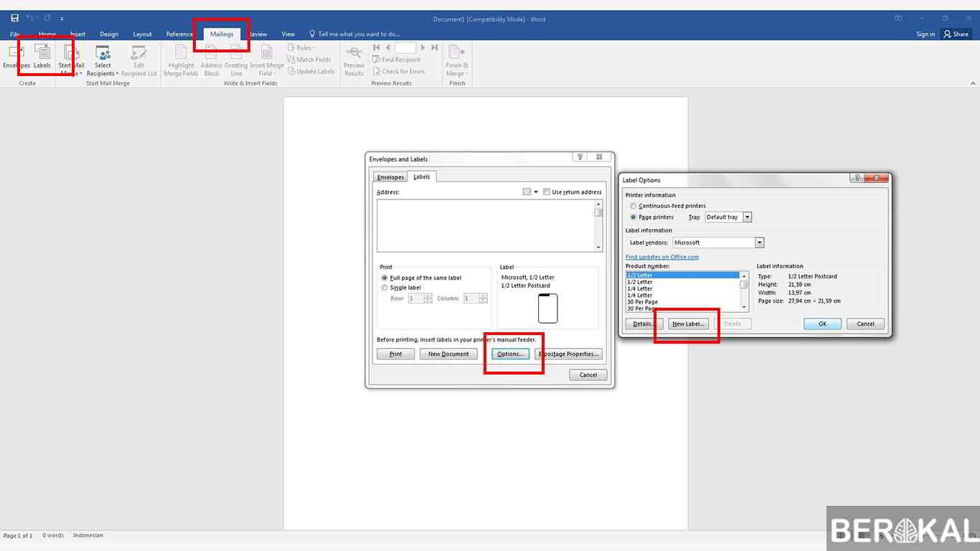This screenshot has height=551, width=980.
Task: Click Greeting Line icon
Action: [x=235, y=60]
